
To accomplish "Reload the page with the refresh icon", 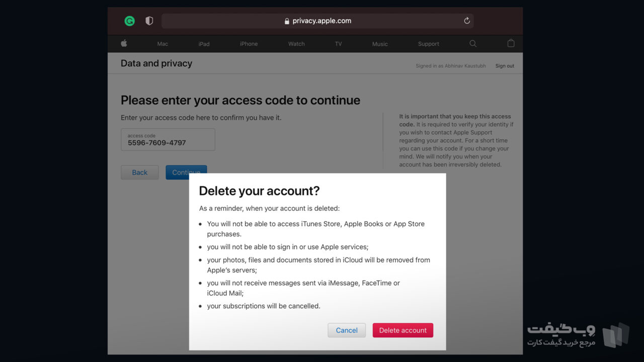I will (467, 21).
